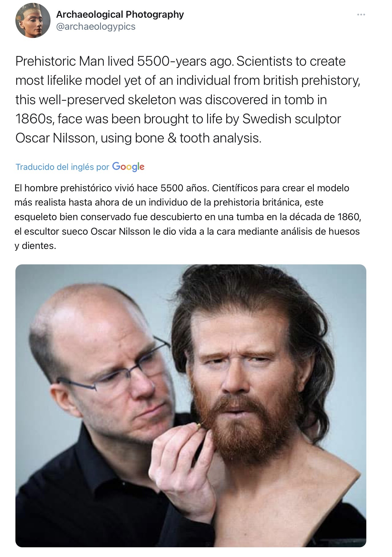Select the English tweet text beginning 'Prehistoric Man lived'
This screenshot has height=557, width=392.
pyautogui.click(x=188, y=100)
